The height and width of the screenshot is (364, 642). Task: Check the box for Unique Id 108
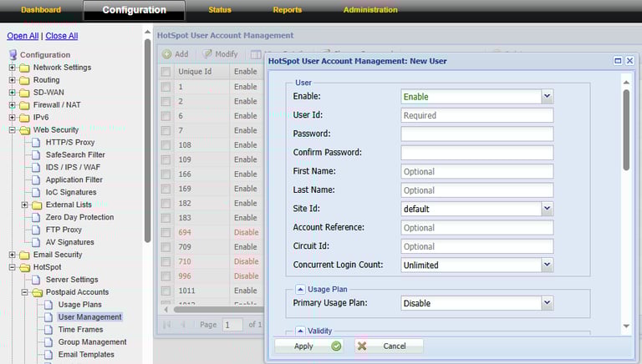tap(166, 145)
